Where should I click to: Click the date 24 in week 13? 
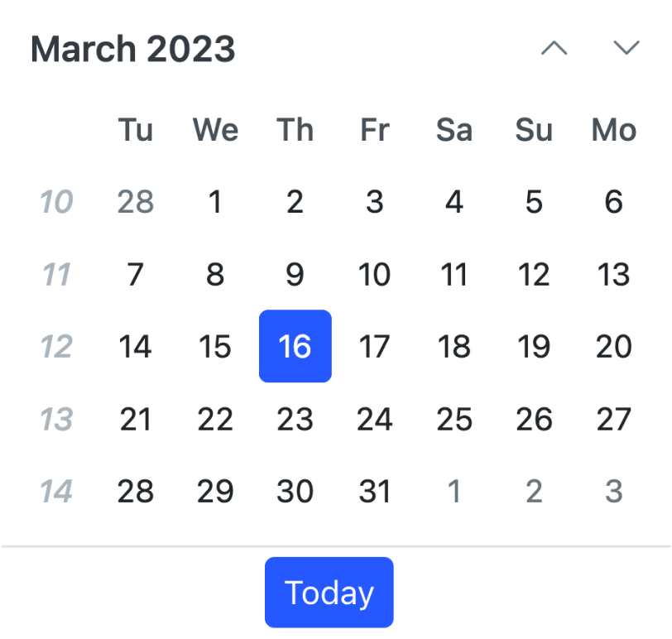[x=374, y=419]
